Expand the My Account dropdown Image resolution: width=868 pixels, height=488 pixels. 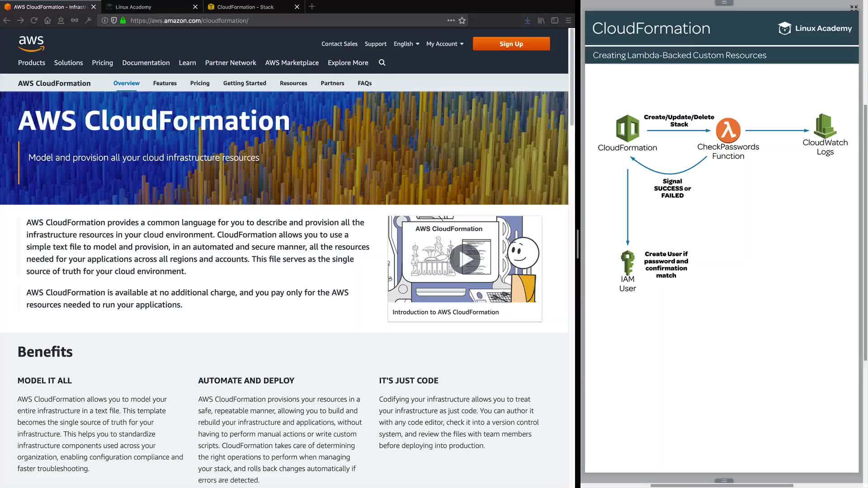click(x=444, y=44)
